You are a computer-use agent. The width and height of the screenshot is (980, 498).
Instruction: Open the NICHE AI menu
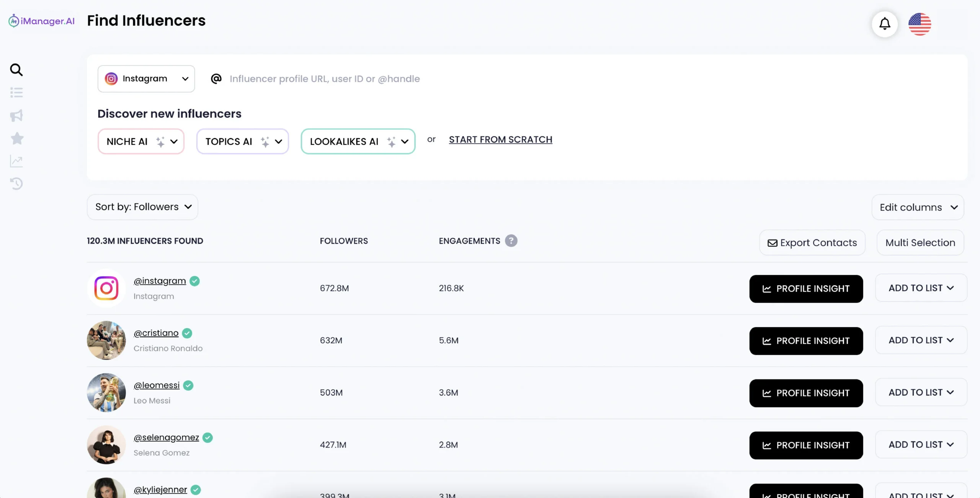coord(141,142)
